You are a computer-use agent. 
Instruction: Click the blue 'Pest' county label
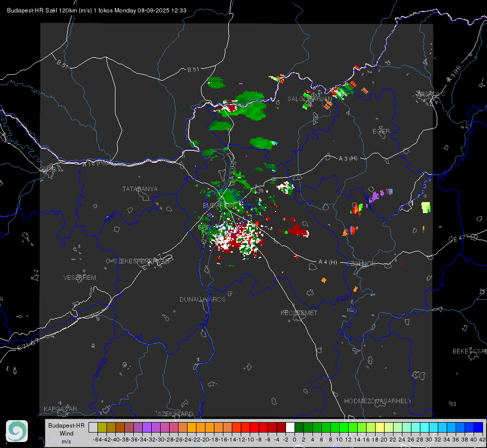click(x=343, y=299)
